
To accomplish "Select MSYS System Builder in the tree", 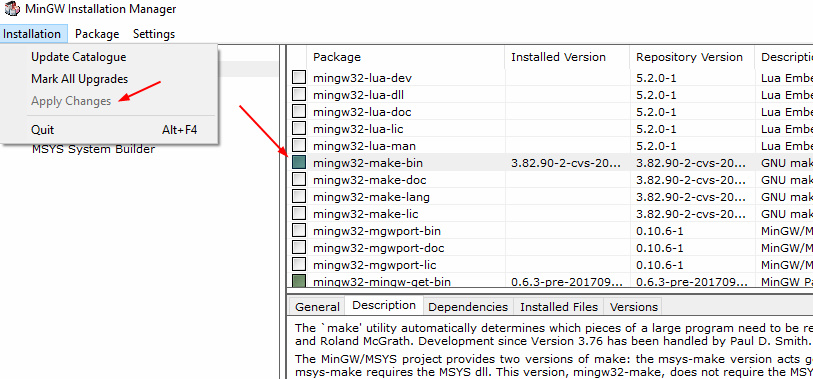I will [x=93, y=149].
